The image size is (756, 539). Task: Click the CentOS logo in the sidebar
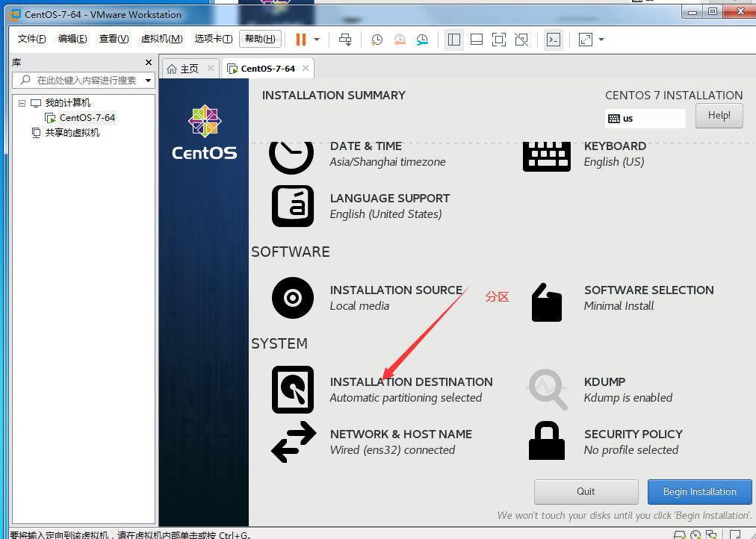click(205, 132)
